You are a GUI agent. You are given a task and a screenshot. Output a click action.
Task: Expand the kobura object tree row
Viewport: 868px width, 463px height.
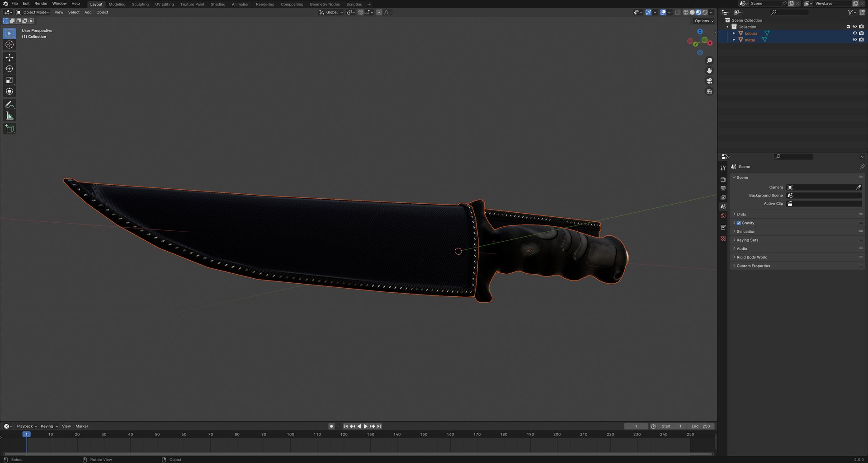click(734, 33)
